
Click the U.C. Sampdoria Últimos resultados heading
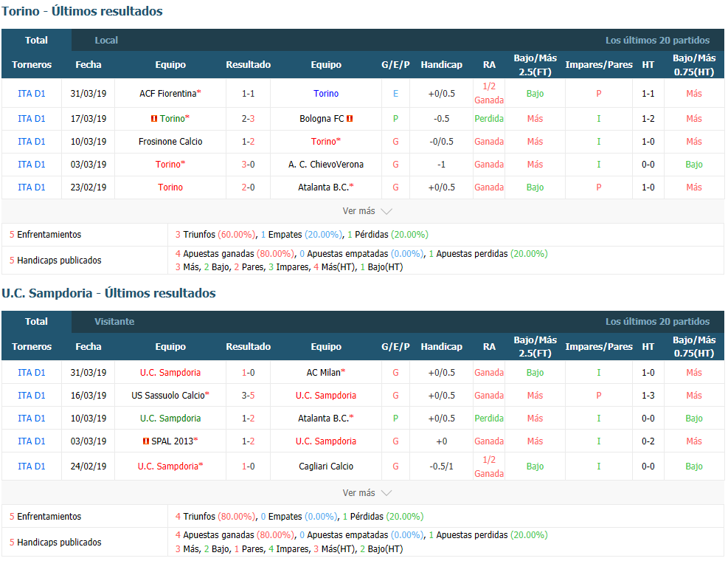108,293
